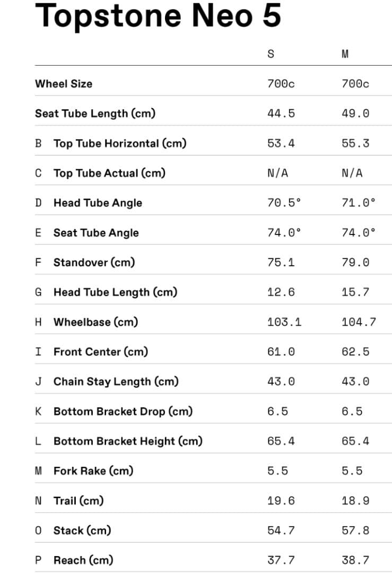Click Bottom Bracket Drop (cm) label

pyautogui.click(x=123, y=412)
